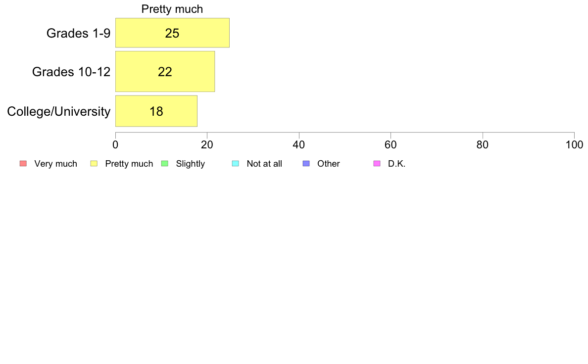
Task: Click the cyan Not at all swatch
Action: pyautogui.click(x=236, y=163)
